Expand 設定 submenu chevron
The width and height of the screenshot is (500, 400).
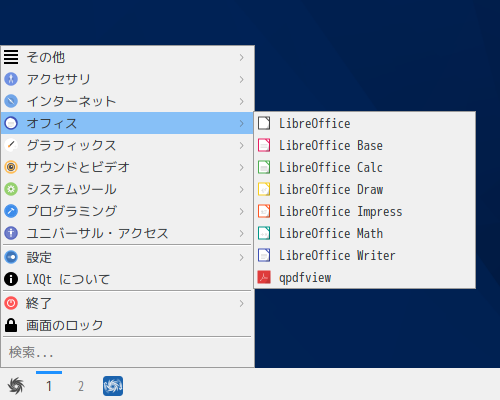coord(242,257)
